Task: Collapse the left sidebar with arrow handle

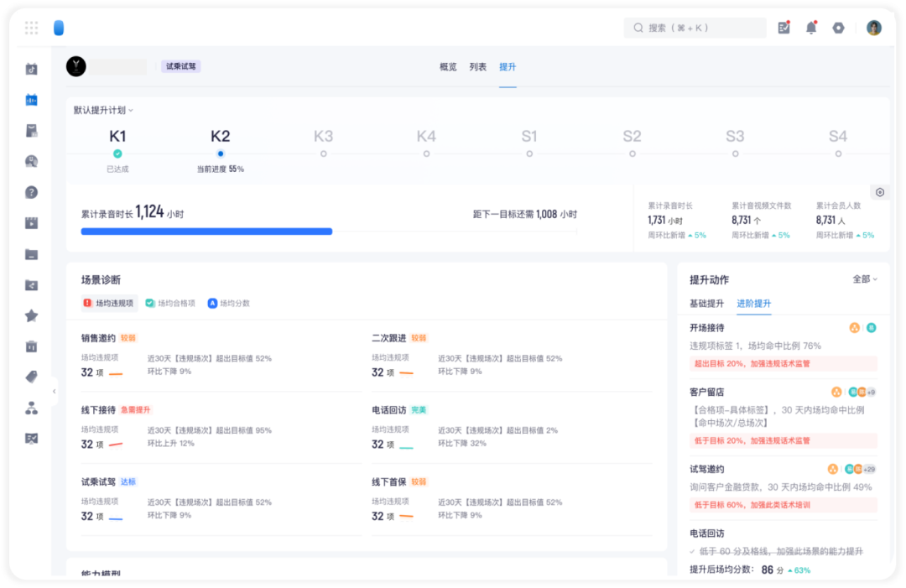Action: point(54,391)
